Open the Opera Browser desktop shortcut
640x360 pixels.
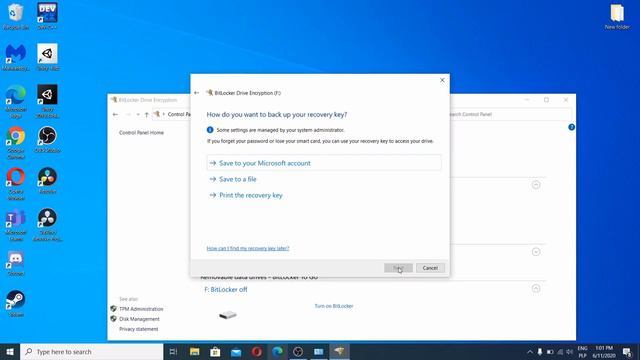point(16,184)
